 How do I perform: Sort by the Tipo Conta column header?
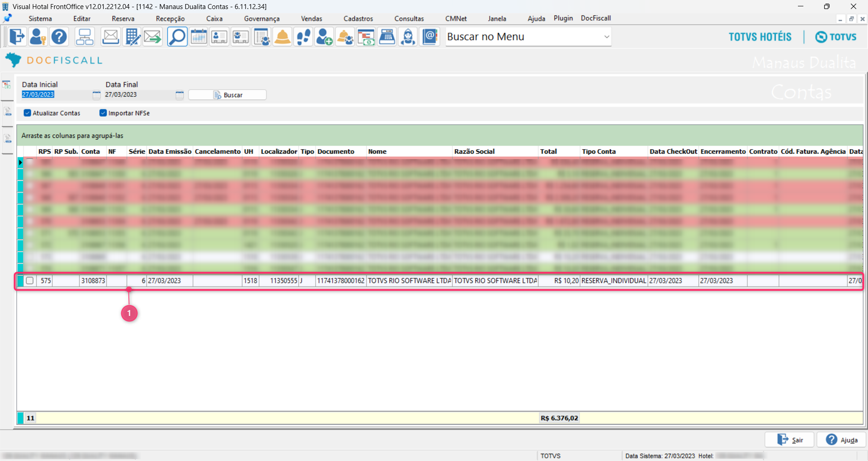pyautogui.click(x=614, y=151)
